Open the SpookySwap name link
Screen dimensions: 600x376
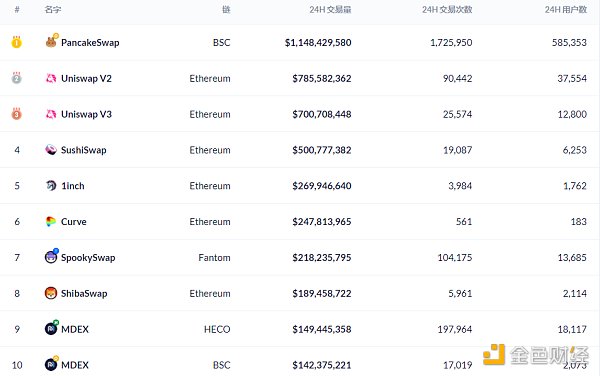tap(88, 258)
